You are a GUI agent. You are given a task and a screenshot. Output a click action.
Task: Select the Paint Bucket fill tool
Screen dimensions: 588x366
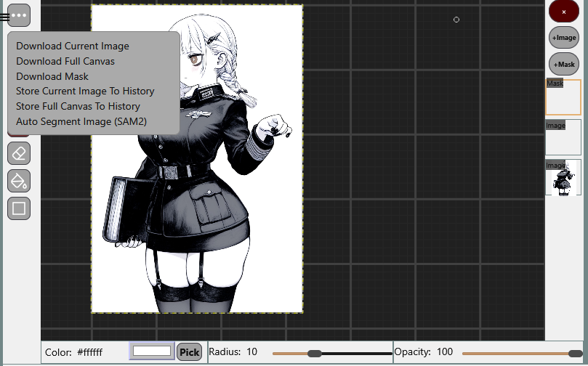[x=19, y=181]
